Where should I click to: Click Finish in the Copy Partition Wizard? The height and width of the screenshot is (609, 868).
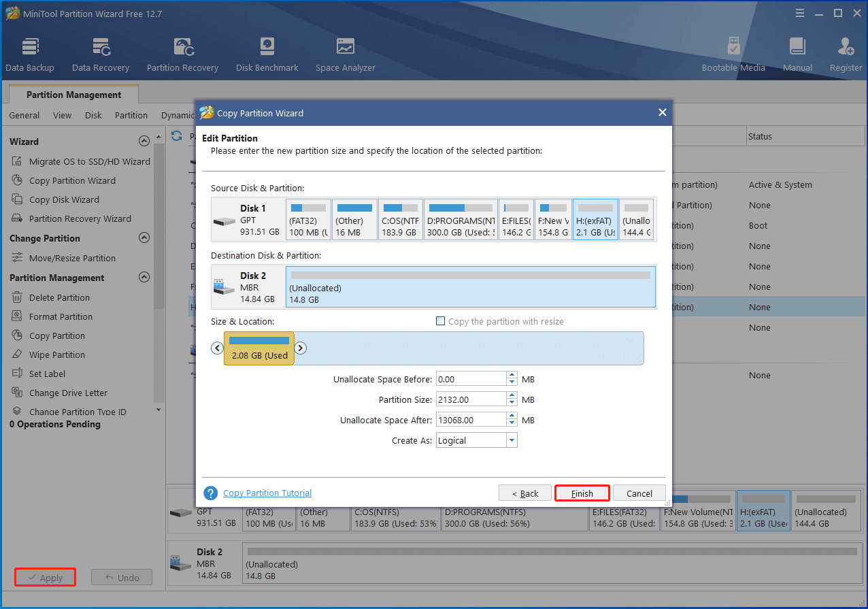tap(582, 493)
